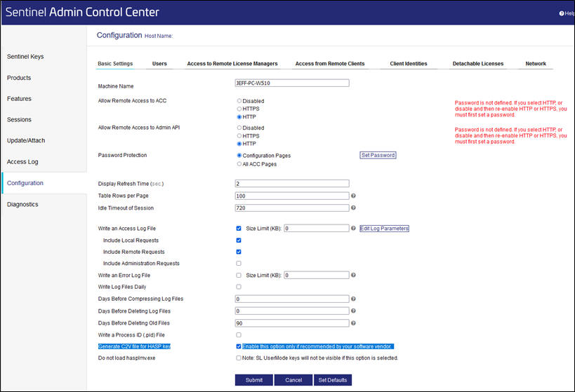Click the Set Defaults button
The image size is (575, 392).
(x=333, y=380)
